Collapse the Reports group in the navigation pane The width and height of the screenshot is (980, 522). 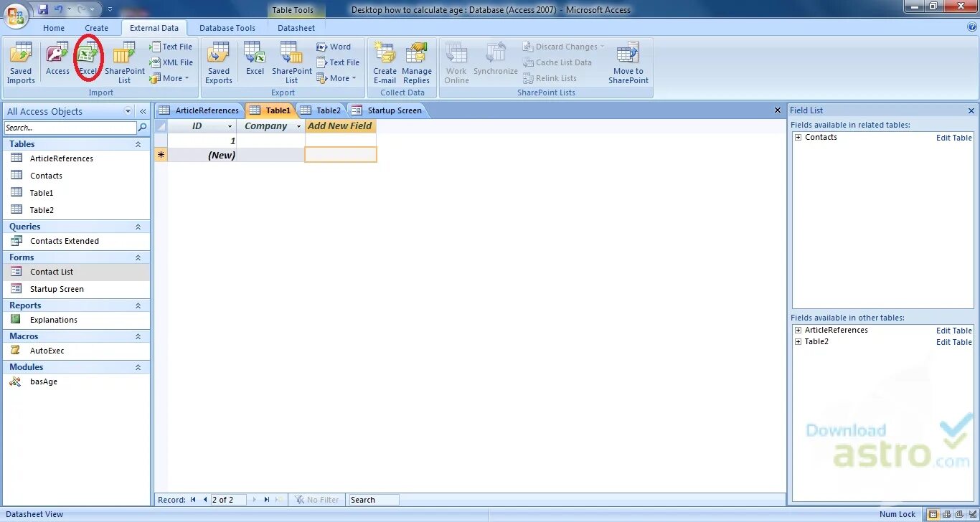click(x=138, y=305)
